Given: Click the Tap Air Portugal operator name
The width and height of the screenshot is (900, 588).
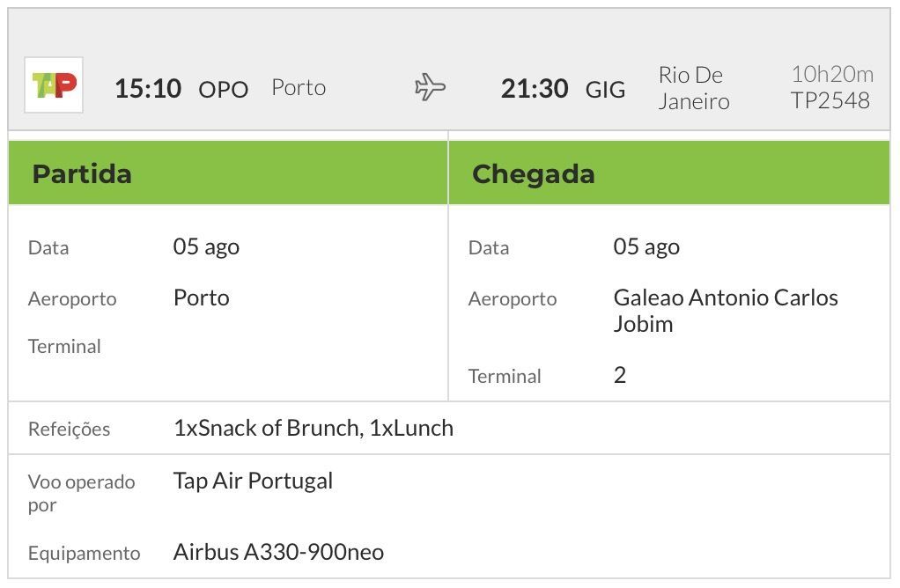Looking at the screenshot, I should pyautogui.click(x=253, y=481).
